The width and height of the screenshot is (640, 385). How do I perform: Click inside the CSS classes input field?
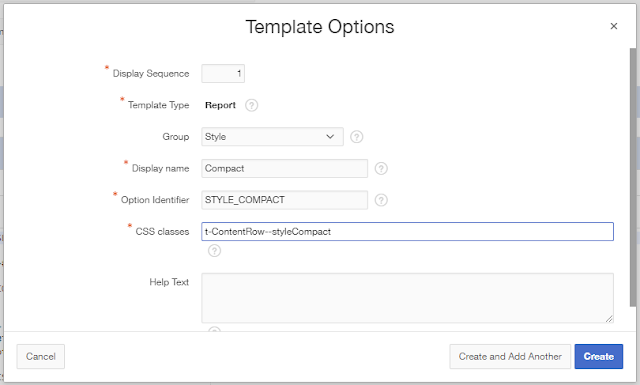[407, 231]
